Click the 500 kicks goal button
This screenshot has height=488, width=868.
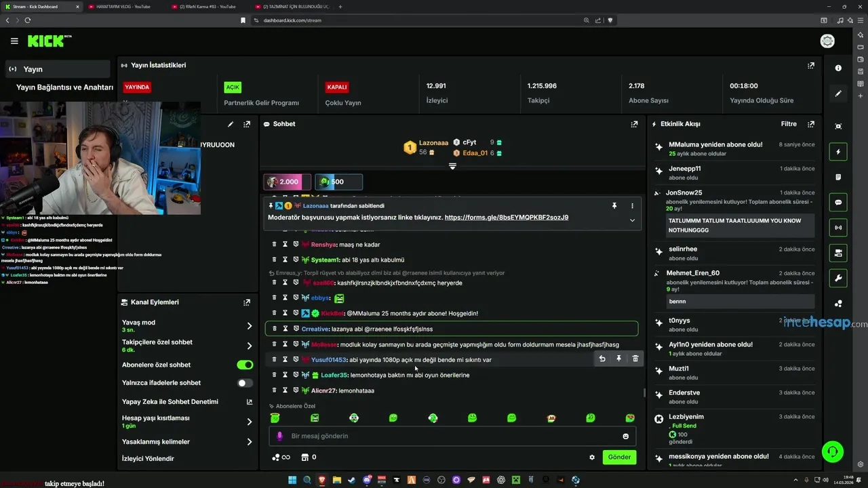[338, 182]
